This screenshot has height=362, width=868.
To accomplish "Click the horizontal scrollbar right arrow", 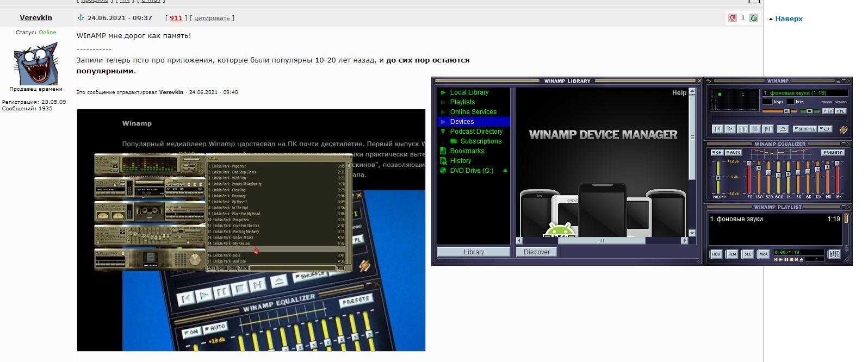I will click(x=684, y=241).
